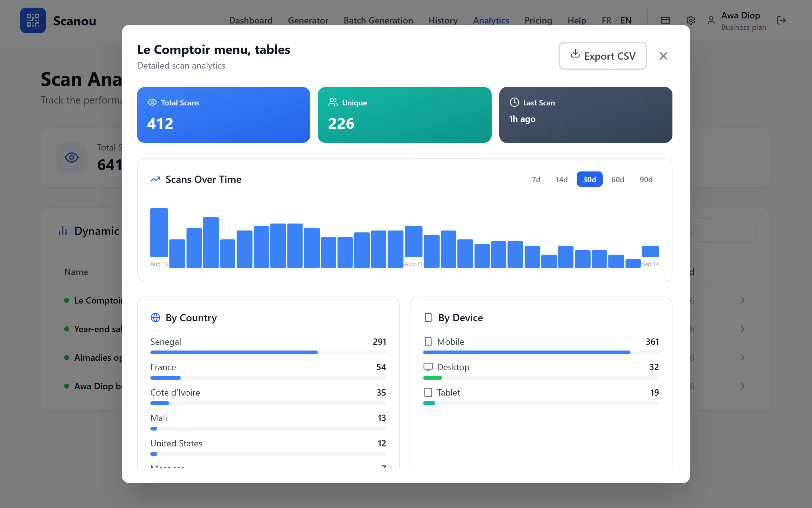Click the bar chart icon beside Dynamic heading
Image resolution: width=812 pixels, height=508 pixels.
point(63,231)
